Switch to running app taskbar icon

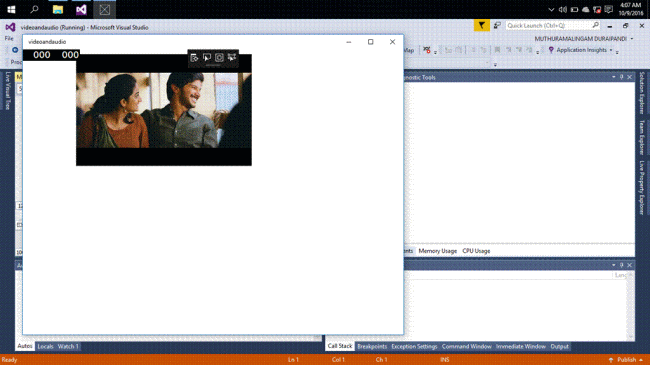coord(104,9)
